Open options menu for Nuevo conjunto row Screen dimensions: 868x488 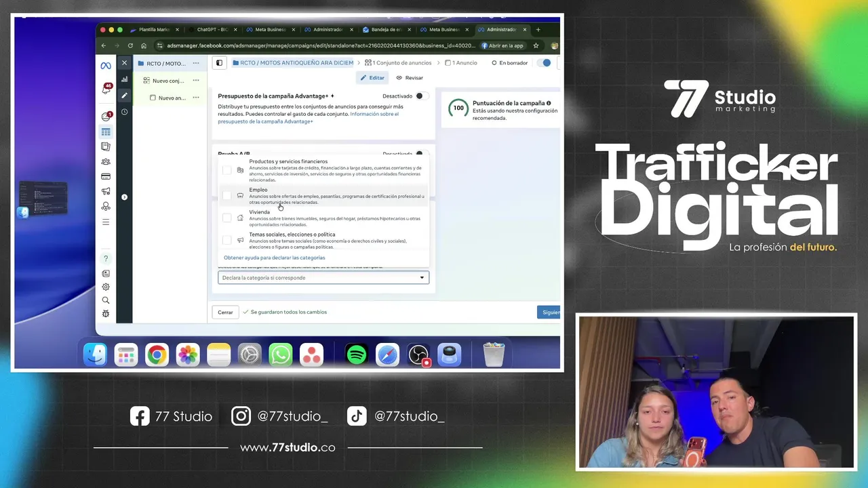coord(195,81)
